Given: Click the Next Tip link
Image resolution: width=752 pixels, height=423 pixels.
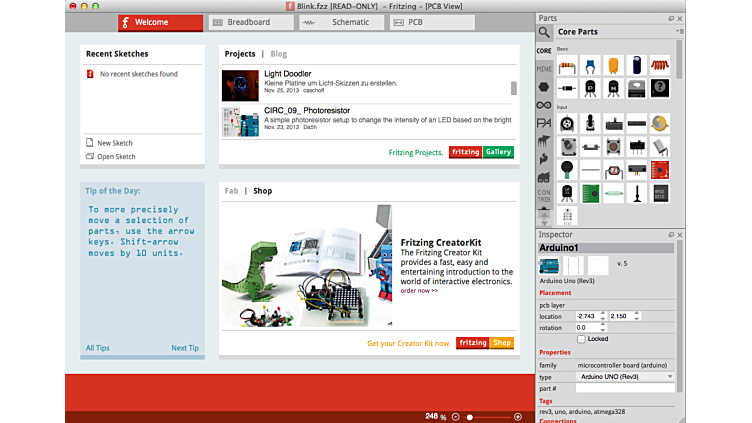Looking at the screenshot, I should coord(184,348).
